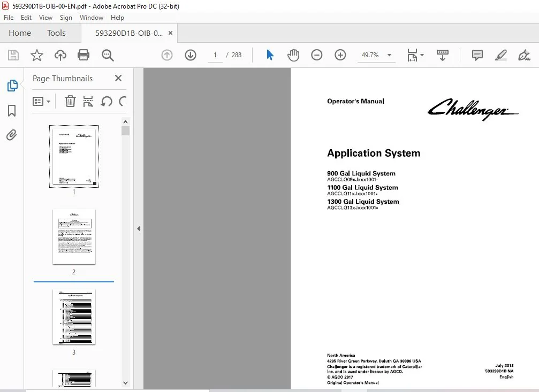Click the 'July 2018' date text
The width and height of the screenshot is (539, 392).
504,366
